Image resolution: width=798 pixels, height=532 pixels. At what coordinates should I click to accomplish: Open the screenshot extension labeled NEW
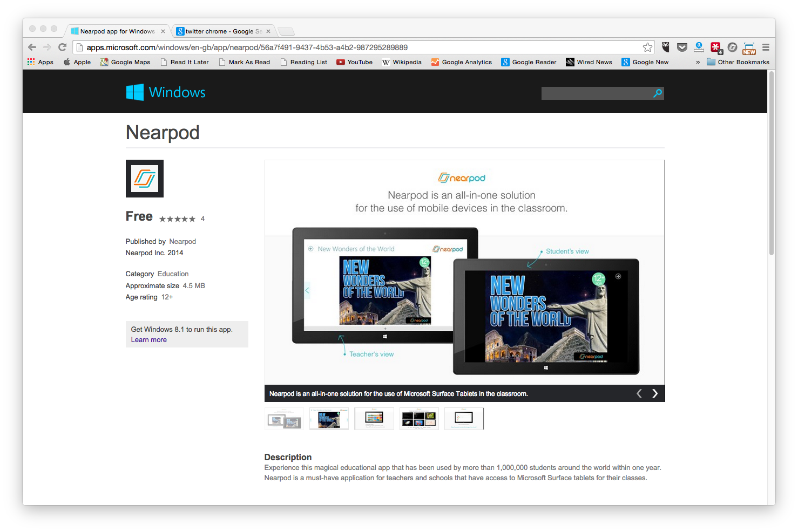tap(749, 48)
